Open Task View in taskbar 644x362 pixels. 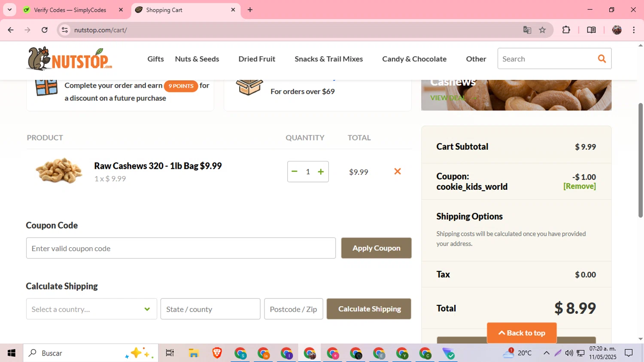pyautogui.click(x=170, y=353)
